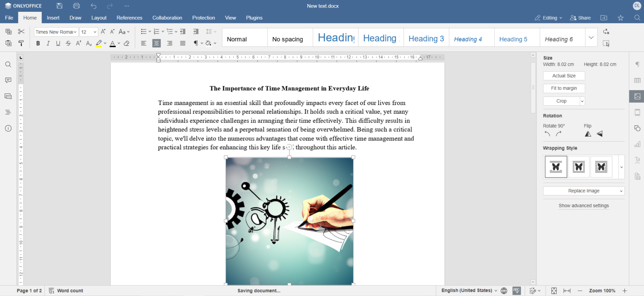Image resolution: width=644 pixels, height=296 pixels.
Task: Toggle Italic formatting
Action: click(x=48, y=44)
